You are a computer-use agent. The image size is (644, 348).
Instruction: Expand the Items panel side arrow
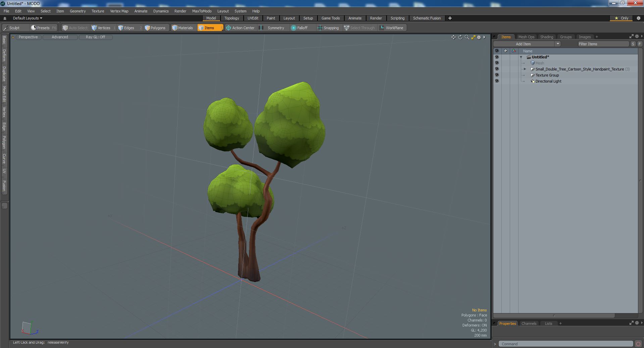tap(642, 36)
